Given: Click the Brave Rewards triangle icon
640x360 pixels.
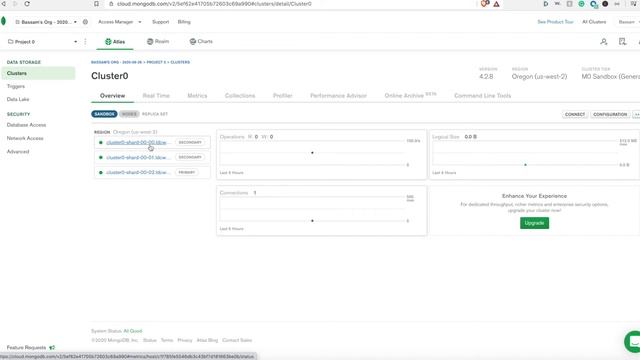Looking at the screenshot, I should pos(496,4).
